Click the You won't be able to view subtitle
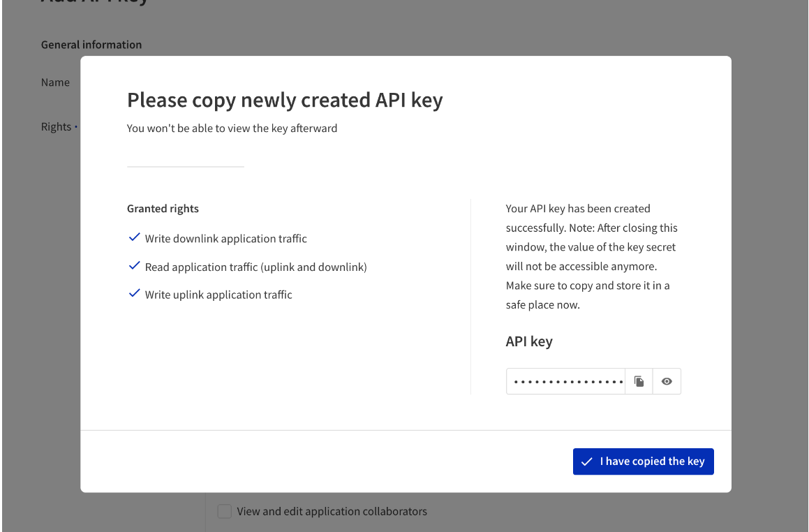 point(232,128)
